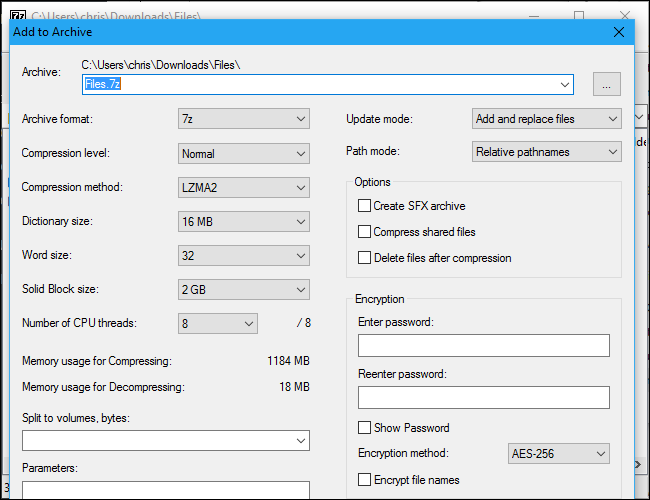Change the Solid Block size dropdown
Screen dimensions: 650x500
(x=243, y=290)
